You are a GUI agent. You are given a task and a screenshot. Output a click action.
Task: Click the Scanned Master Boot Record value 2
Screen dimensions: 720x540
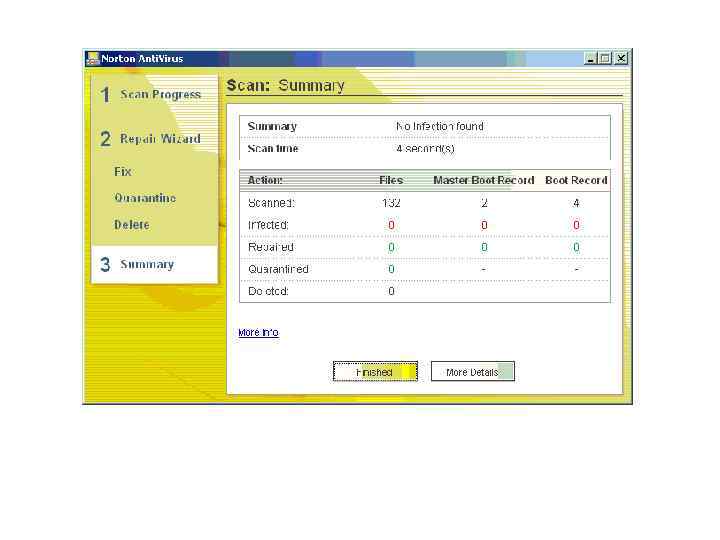[x=484, y=203]
